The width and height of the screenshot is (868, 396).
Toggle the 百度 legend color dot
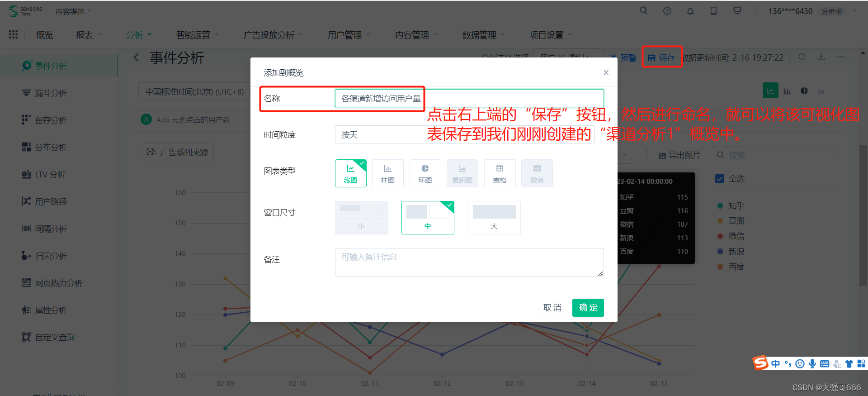tap(720, 267)
